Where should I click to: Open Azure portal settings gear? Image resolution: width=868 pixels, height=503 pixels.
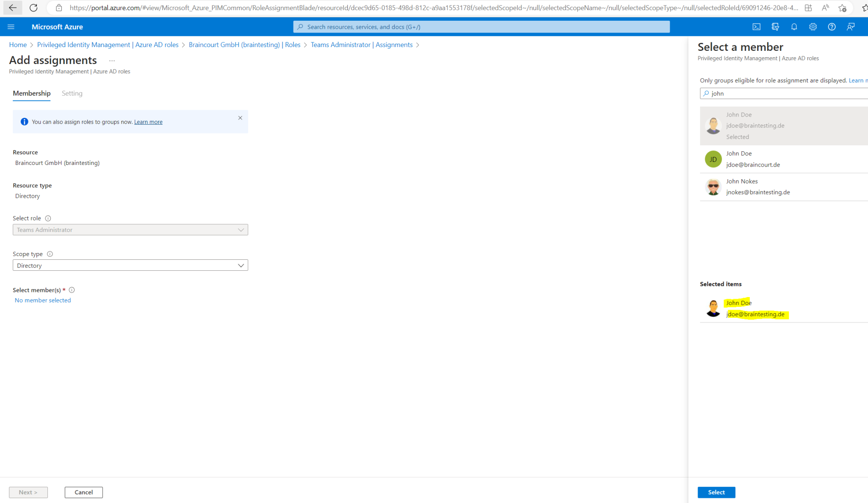tap(812, 26)
